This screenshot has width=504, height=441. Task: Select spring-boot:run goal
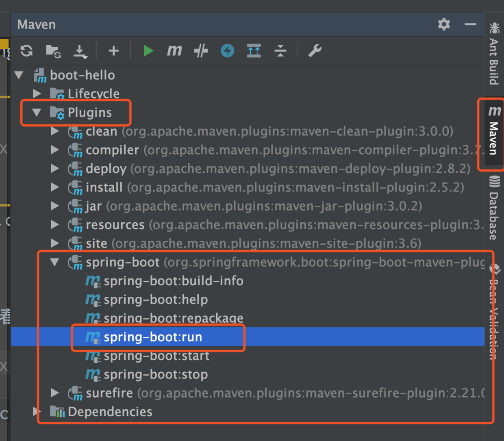coord(153,337)
